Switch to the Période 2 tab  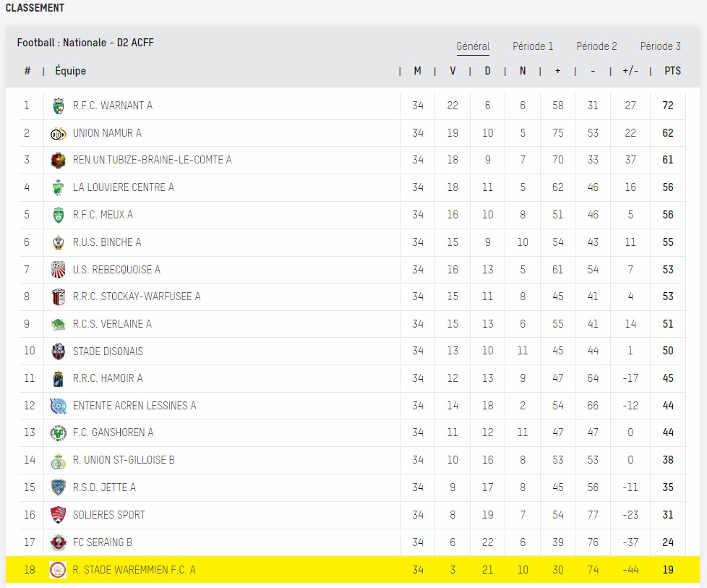tap(596, 46)
